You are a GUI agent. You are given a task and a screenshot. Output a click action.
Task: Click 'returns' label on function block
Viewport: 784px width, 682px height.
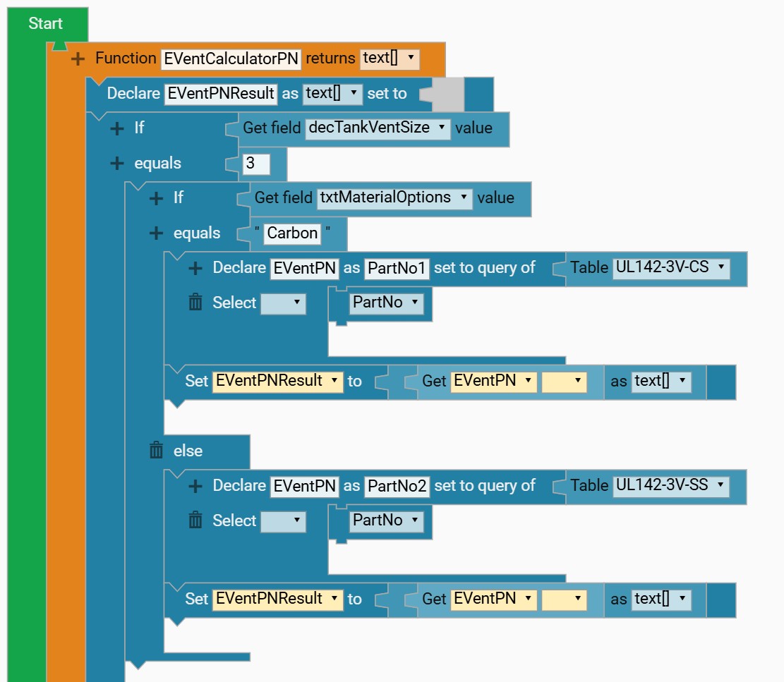[330, 59]
